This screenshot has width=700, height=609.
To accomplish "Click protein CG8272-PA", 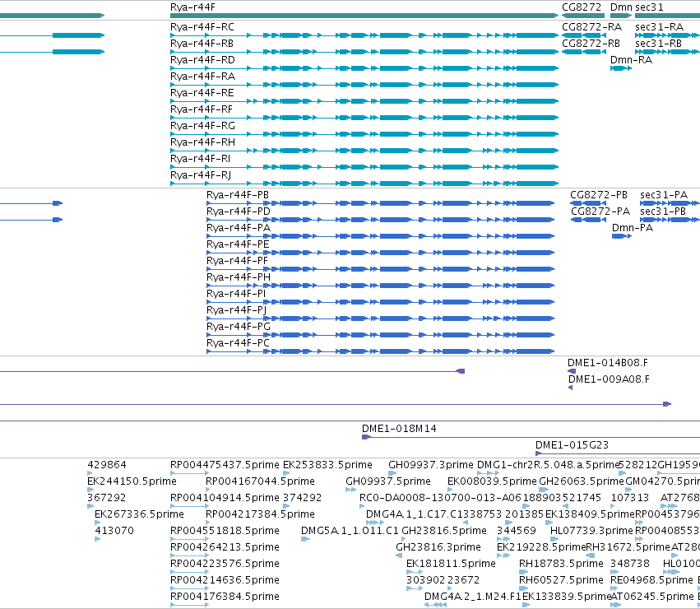I will (x=600, y=212).
